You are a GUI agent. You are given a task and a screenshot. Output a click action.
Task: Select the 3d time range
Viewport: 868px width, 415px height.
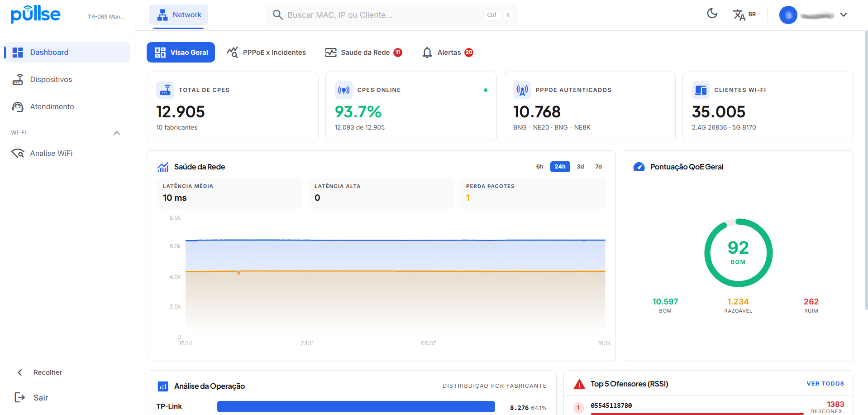[580, 167]
